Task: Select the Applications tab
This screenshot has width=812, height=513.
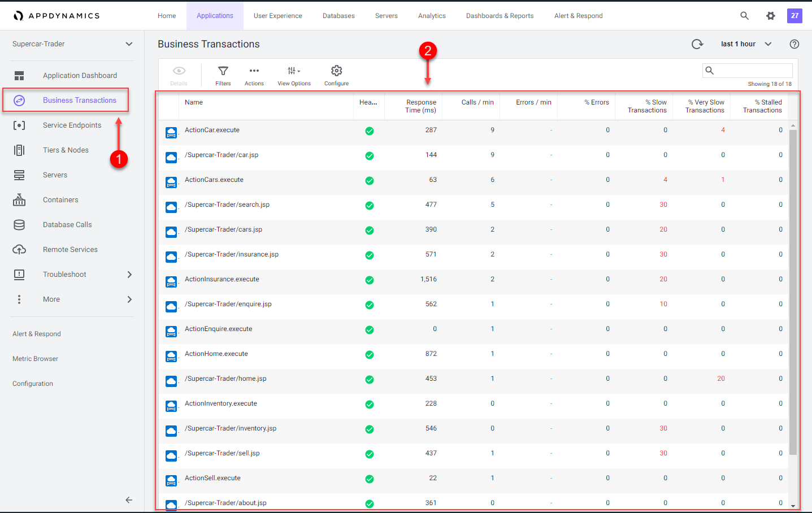Action: tap(215, 16)
